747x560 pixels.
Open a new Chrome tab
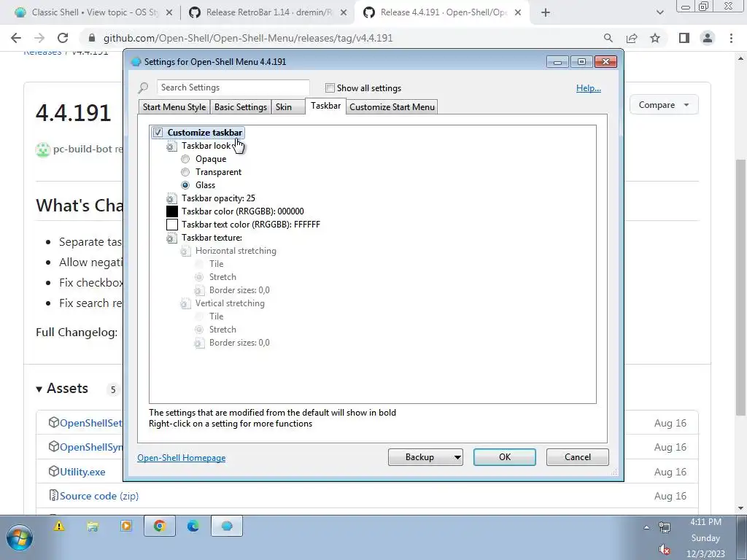pyautogui.click(x=546, y=12)
